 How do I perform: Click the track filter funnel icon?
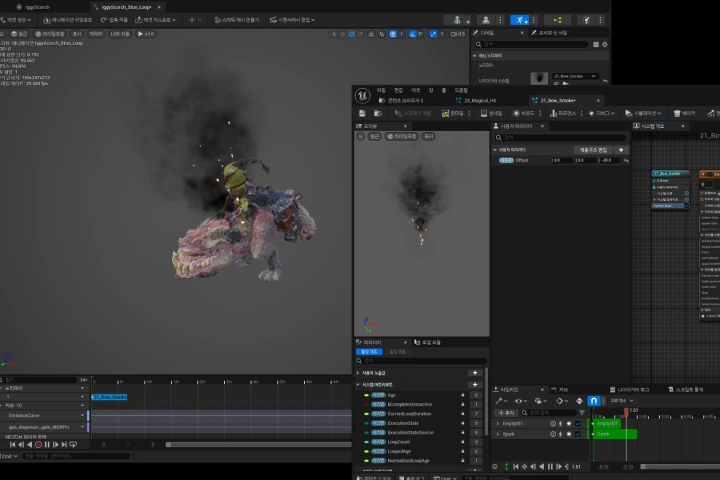point(582,413)
